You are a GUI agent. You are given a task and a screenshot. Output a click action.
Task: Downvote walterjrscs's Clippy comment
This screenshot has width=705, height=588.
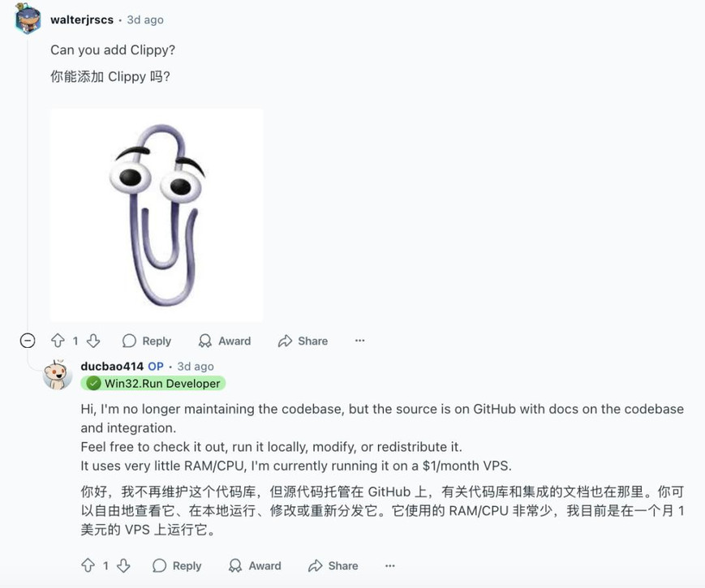[93, 341]
